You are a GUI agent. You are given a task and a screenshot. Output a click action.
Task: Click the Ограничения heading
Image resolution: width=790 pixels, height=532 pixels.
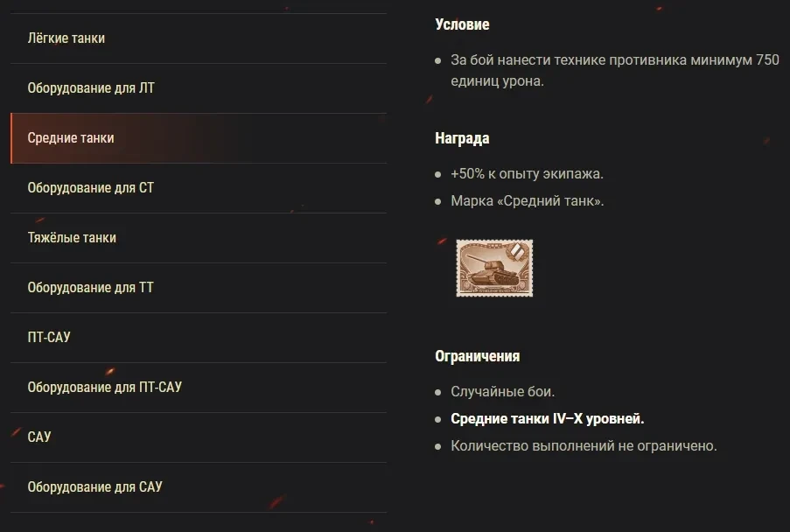point(477,356)
